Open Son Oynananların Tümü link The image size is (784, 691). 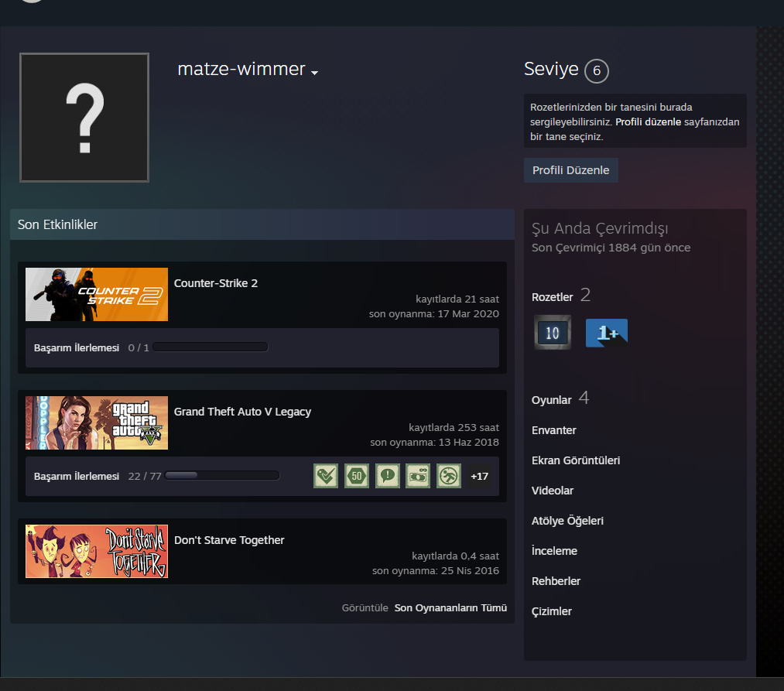pos(450,608)
